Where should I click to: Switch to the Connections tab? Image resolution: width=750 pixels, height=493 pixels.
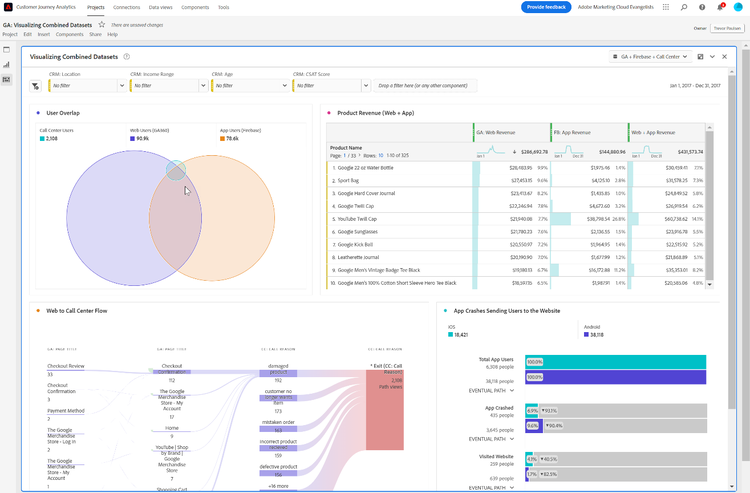[127, 7]
